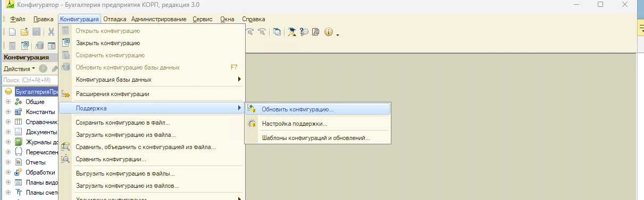Click the Find next toolbar icon
The width and height of the screenshot is (644, 200).
click(250, 32)
